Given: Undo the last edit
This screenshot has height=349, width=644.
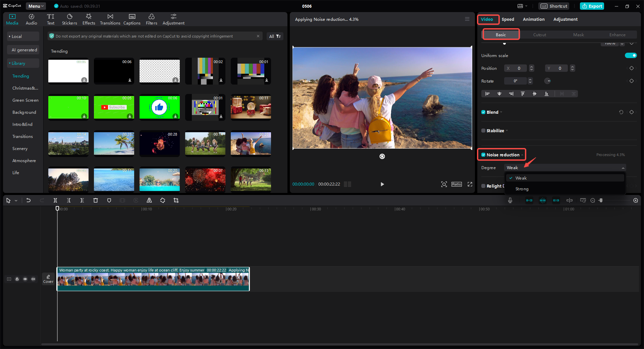Looking at the screenshot, I should coord(29,200).
